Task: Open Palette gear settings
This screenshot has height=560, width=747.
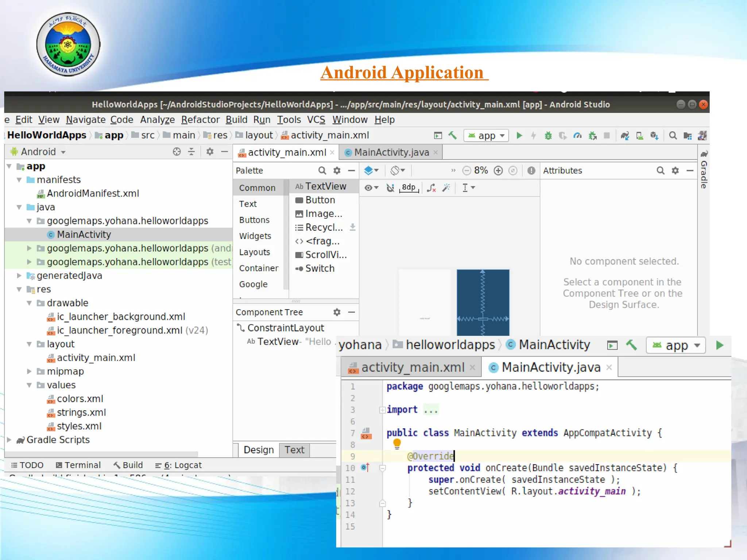Action: (x=337, y=170)
